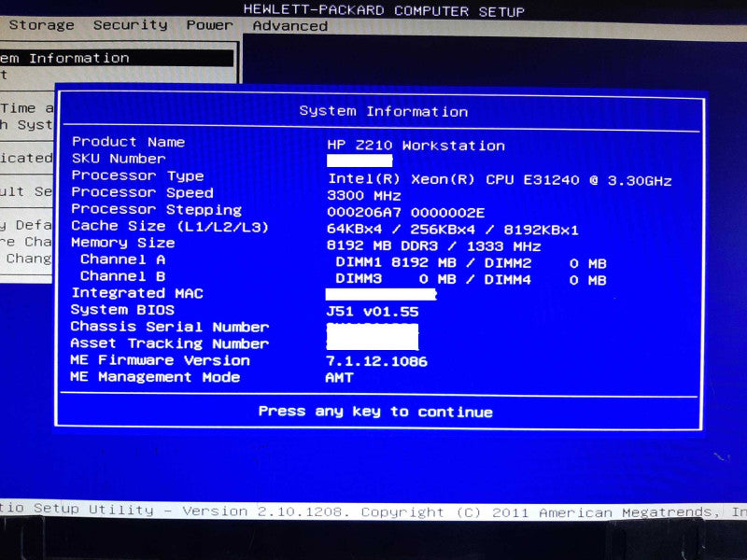Viewport: 747px width, 560px height.
Task: Select the Memory Size label
Action: click(x=123, y=243)
